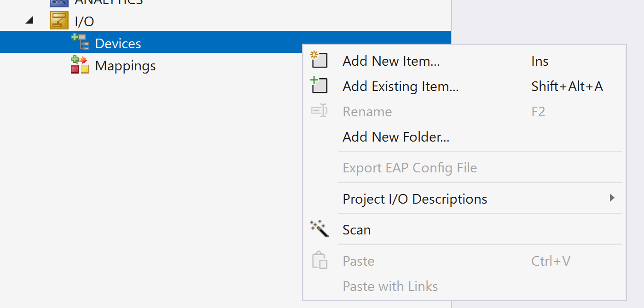The image size is (644, 308).
Task: Select the I/O tree label
Action: click(84, 22)
